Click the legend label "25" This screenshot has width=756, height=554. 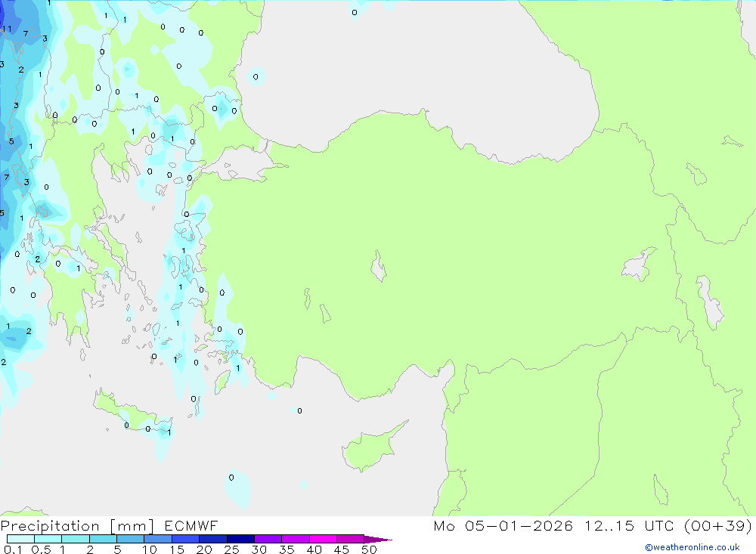pos(231,549)
